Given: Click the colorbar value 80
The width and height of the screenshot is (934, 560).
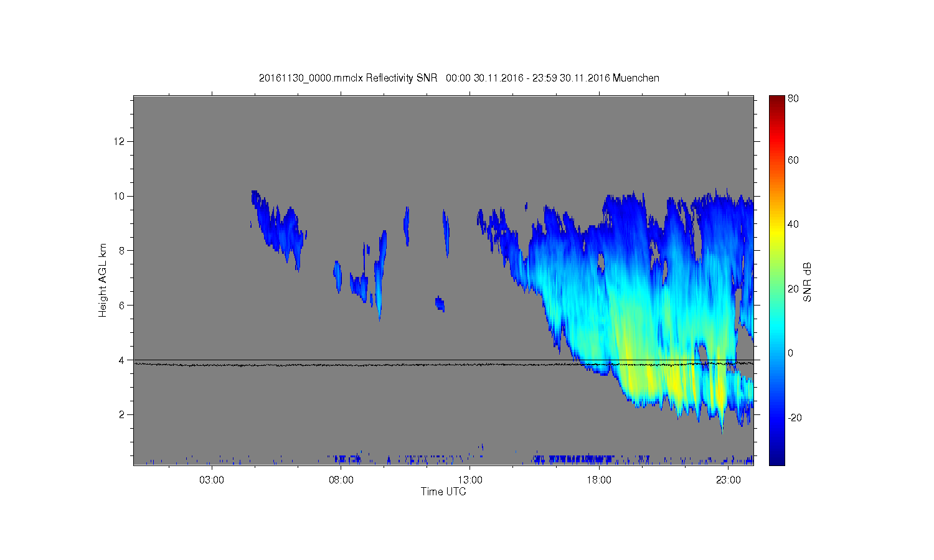Looking at the screenshot, I should 793,98.
